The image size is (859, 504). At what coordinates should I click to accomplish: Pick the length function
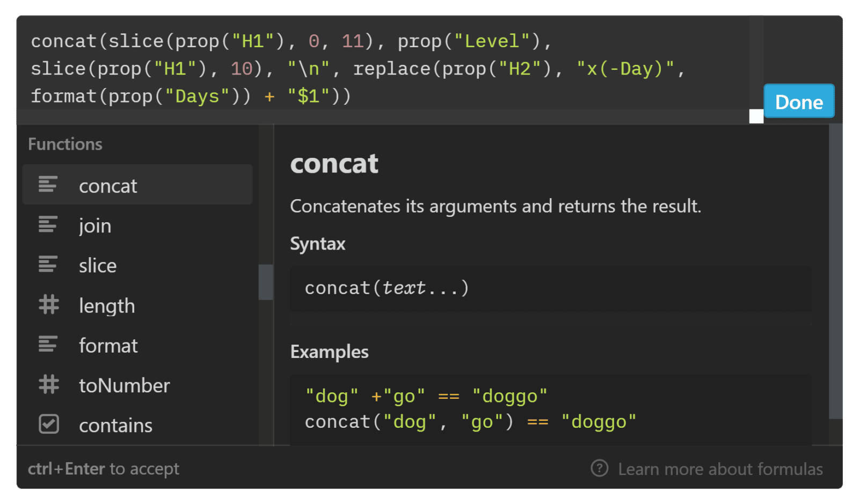pos(137,305)
